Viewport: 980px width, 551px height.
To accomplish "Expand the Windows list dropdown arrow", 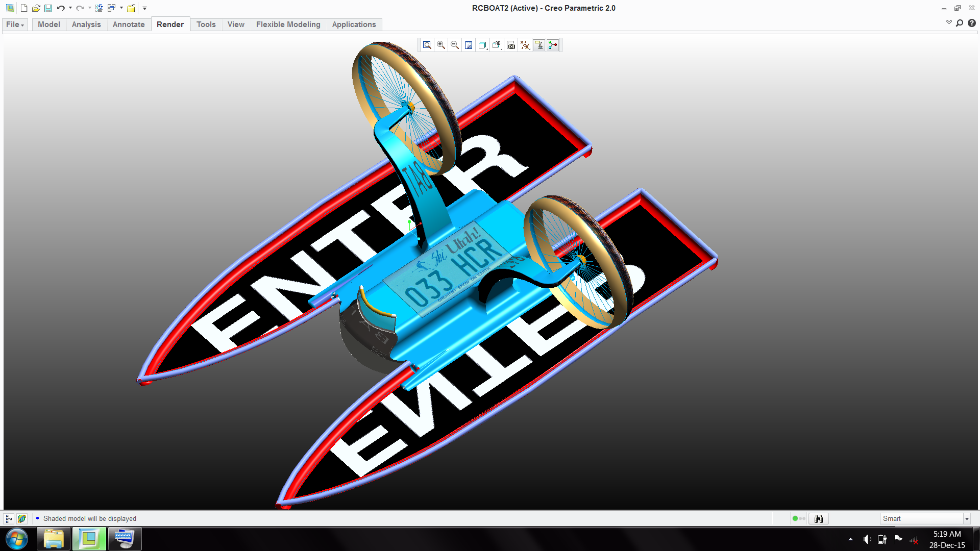I will point(121,8).
